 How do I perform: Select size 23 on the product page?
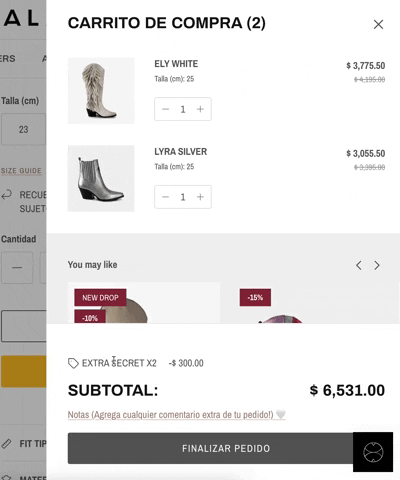pyautogui.click(x=23, y=129)
